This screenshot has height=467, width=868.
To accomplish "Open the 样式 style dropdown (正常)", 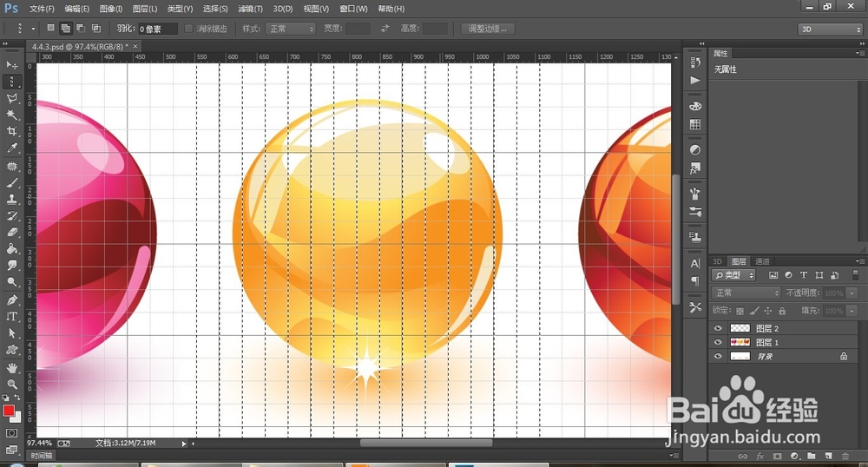I will [291, 29].
